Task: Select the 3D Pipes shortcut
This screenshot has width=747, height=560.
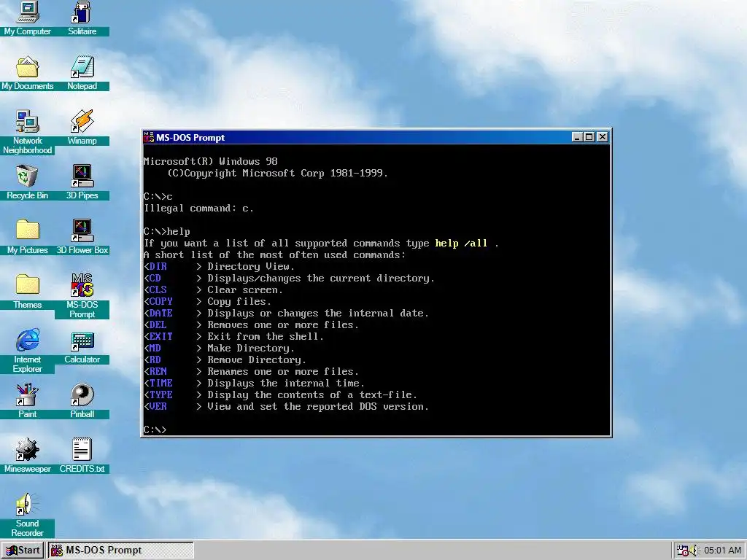Action: (x=82, y=182)
